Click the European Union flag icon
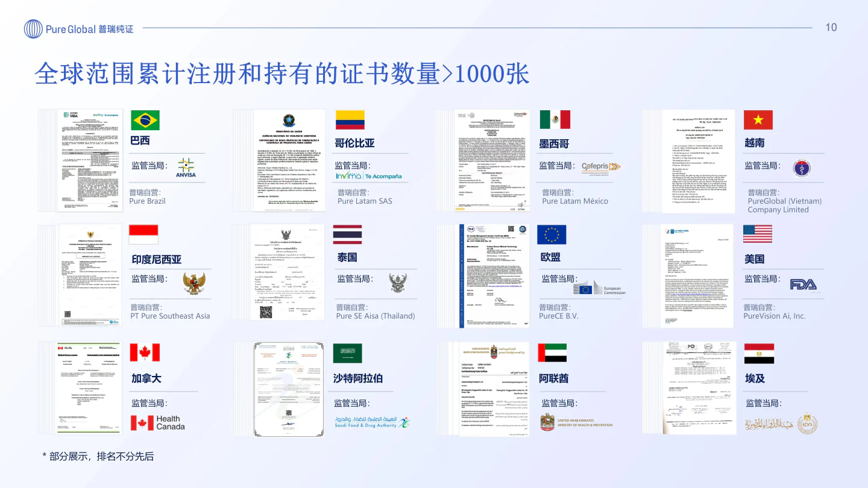The width and height of the screenshot is (868, 488). pos(552,234)
